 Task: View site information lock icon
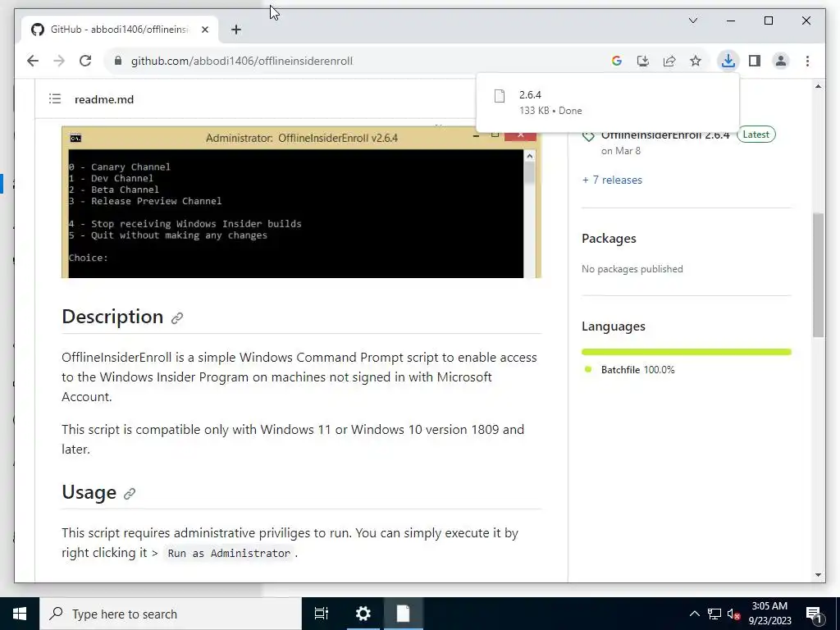click(x=118, y=61)
